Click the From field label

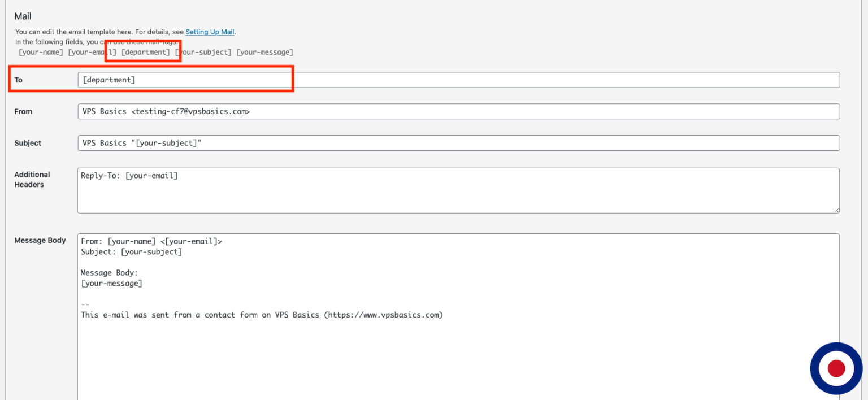click(23, 111)
